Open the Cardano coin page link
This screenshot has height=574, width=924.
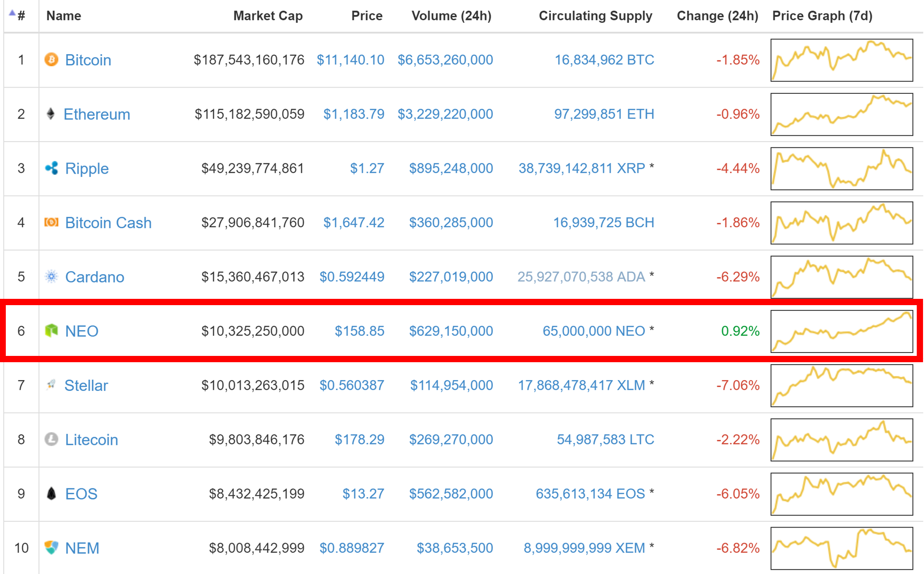(95, 277)
